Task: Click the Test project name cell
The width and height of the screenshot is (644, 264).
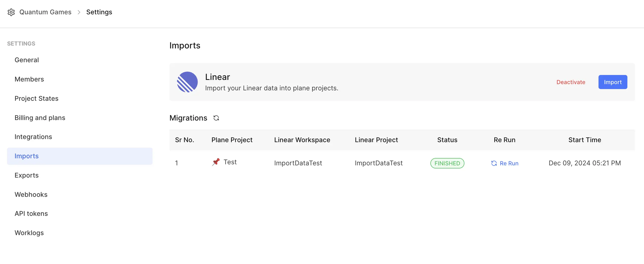Action: [x=230, y=162]
